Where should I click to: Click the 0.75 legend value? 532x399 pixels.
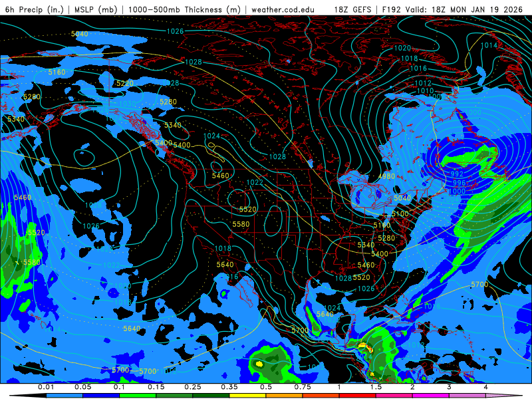click(303, 387)
